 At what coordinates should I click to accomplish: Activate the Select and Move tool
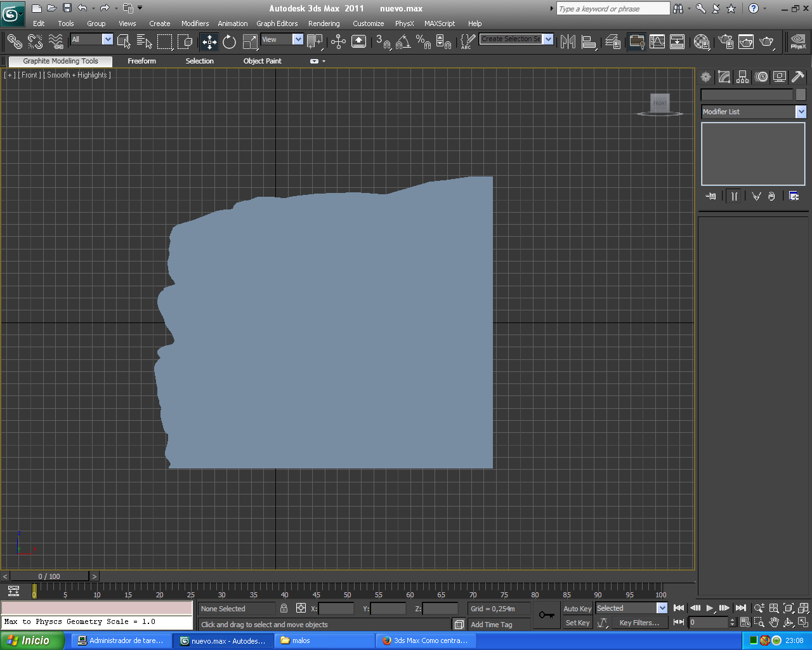(x=209, y=42)
